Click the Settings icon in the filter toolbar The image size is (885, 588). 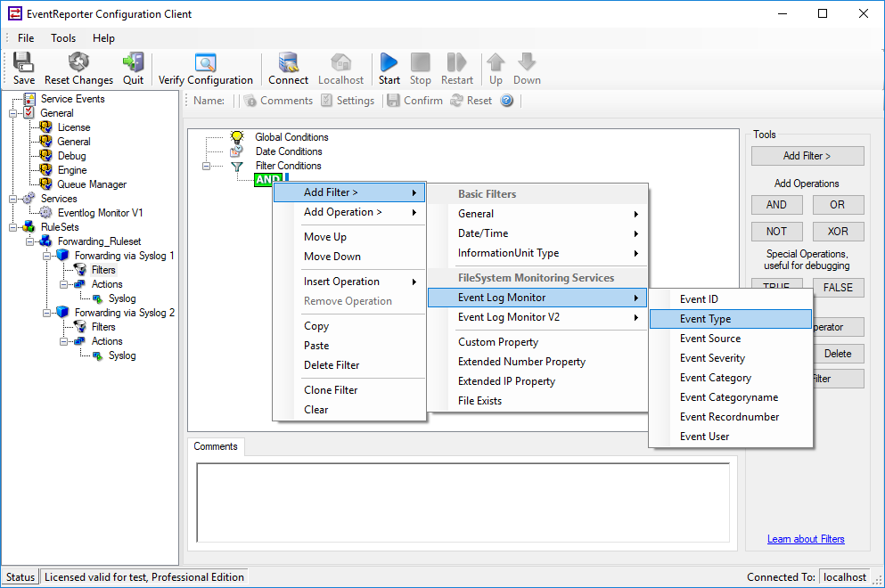coord(327,101)
